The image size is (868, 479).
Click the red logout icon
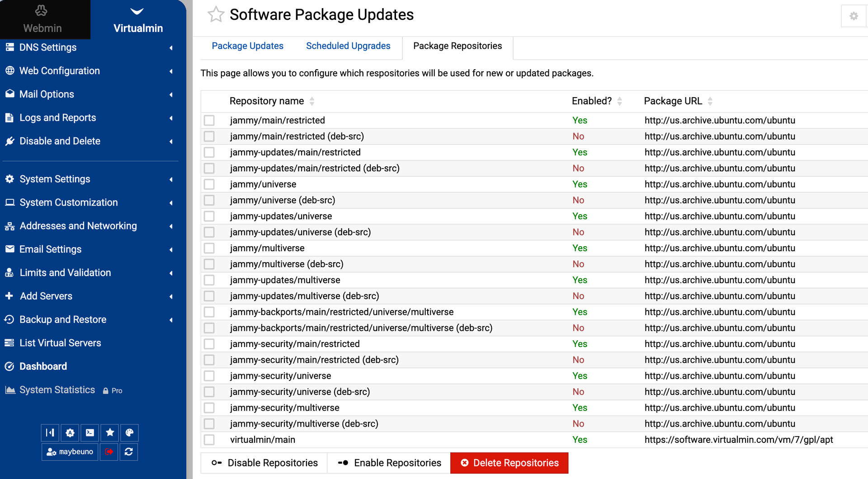109,451
